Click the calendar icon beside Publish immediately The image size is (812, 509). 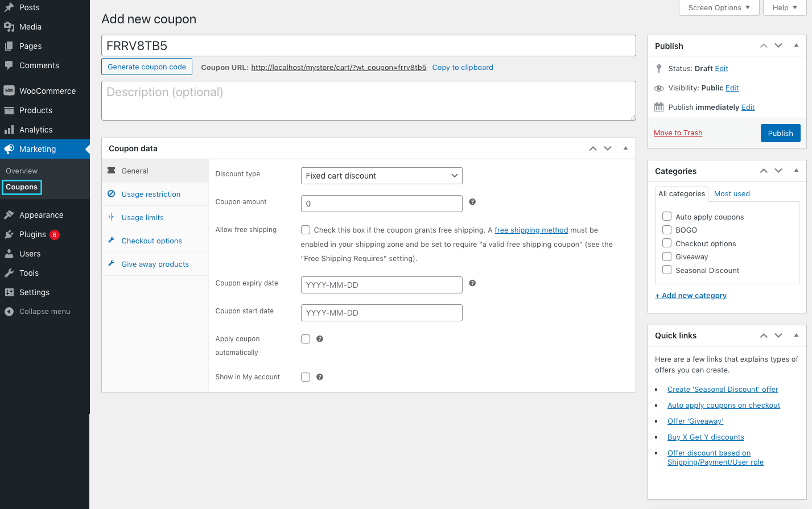pyautogui.click(x=659, y=107)
